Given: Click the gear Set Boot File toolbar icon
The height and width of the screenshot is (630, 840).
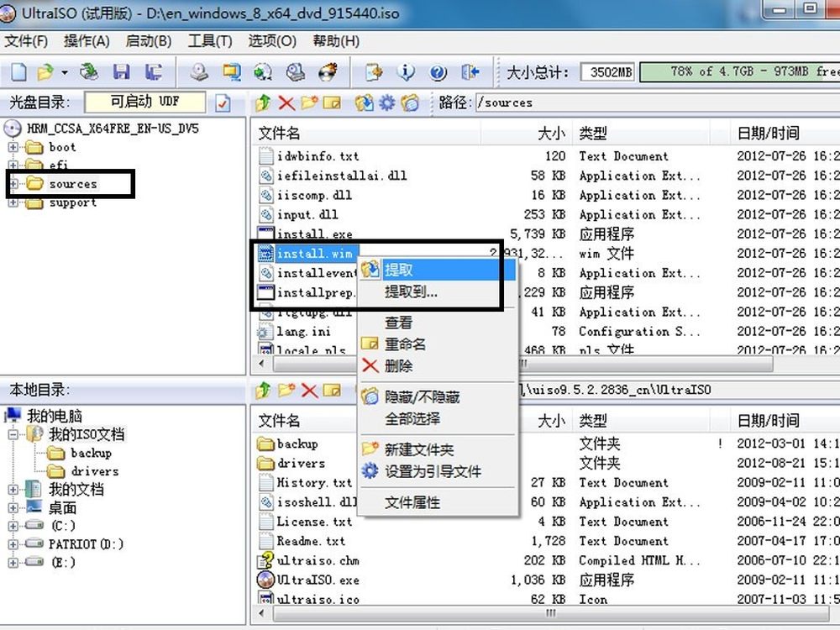Looking at the screenshot, I should point(386,102).
